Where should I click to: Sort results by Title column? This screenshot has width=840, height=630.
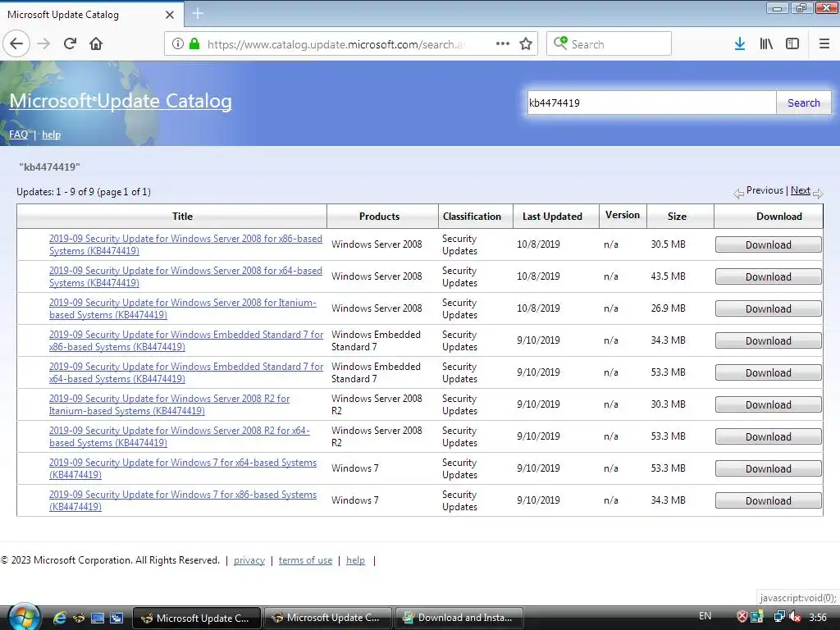click(182, 217)
